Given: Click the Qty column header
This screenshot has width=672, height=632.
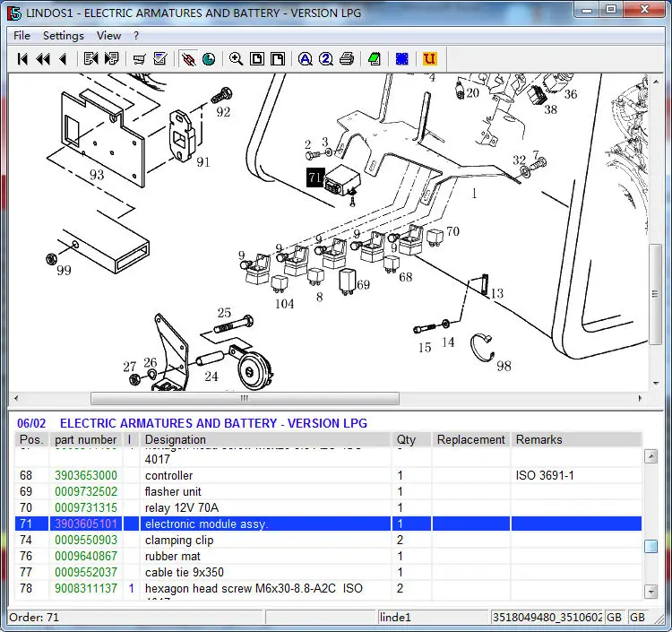Looking at the screenshot, I should point(411,439).
